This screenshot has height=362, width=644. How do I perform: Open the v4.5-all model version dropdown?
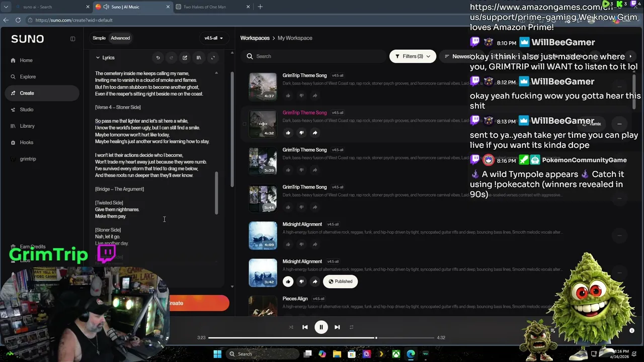[x=213, y=38]
